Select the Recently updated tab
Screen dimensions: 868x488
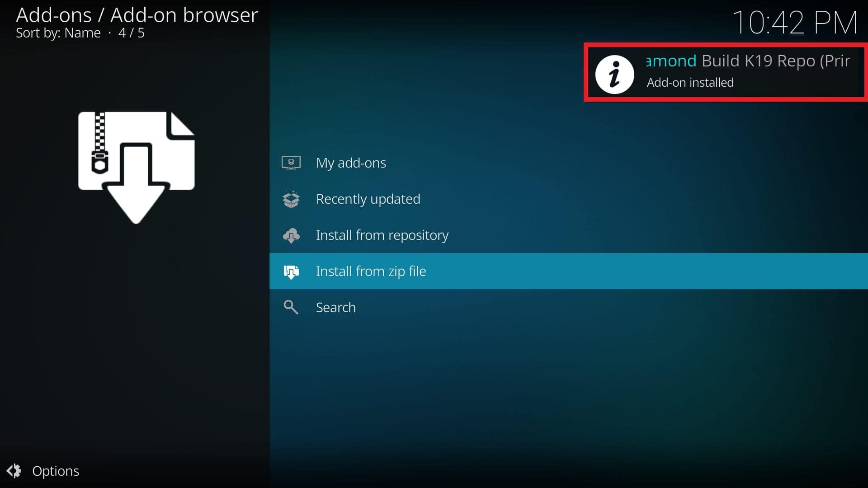click(368, 198)
